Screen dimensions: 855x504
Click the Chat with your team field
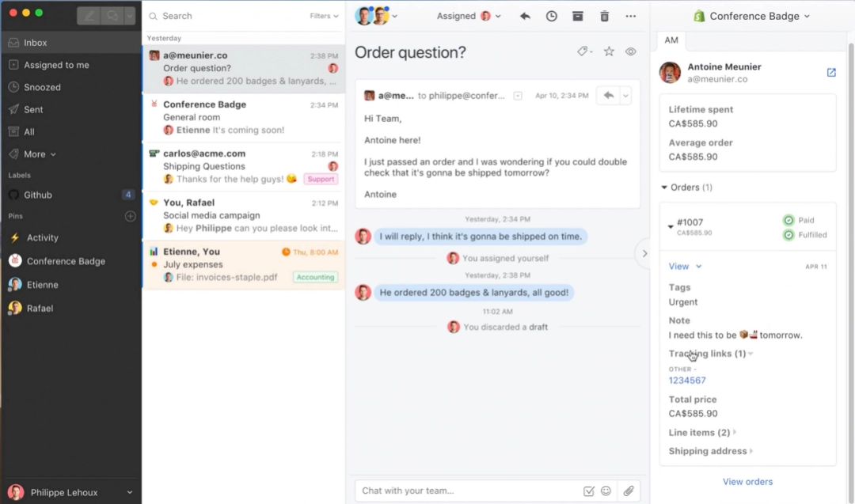click(467, 491)
